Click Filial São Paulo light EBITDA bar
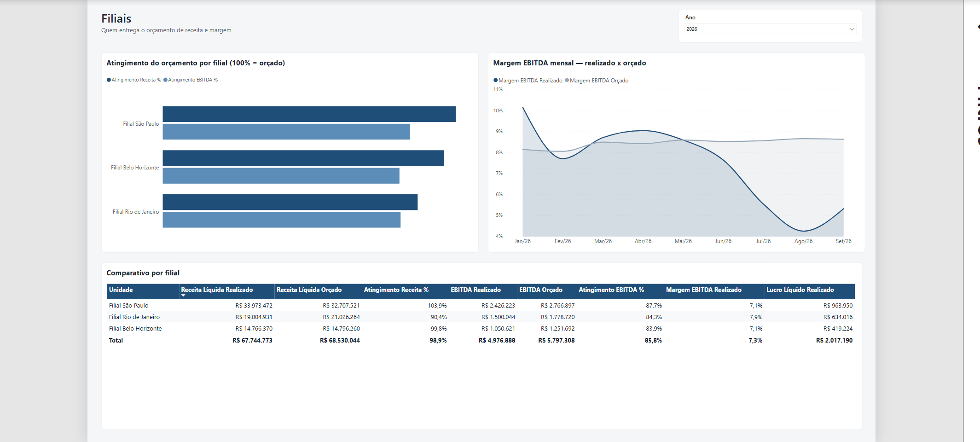 [x=286, y=132]
